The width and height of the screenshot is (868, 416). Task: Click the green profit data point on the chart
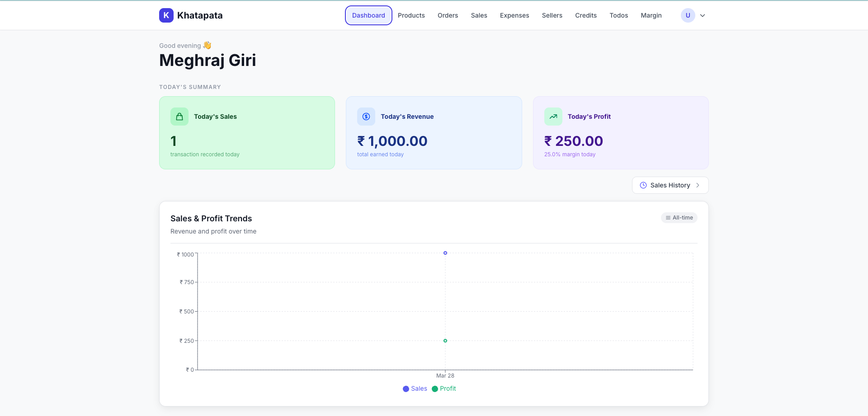(445, 341)
